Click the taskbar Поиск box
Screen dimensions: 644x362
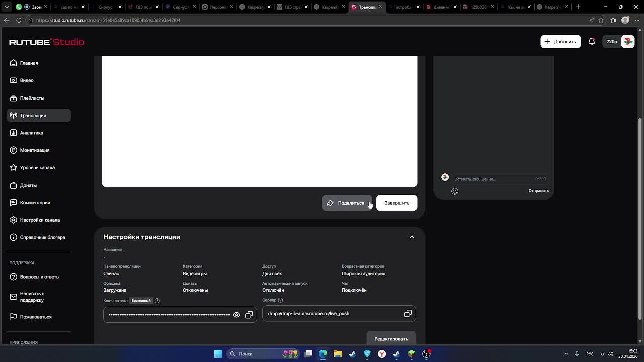[264, 354]
